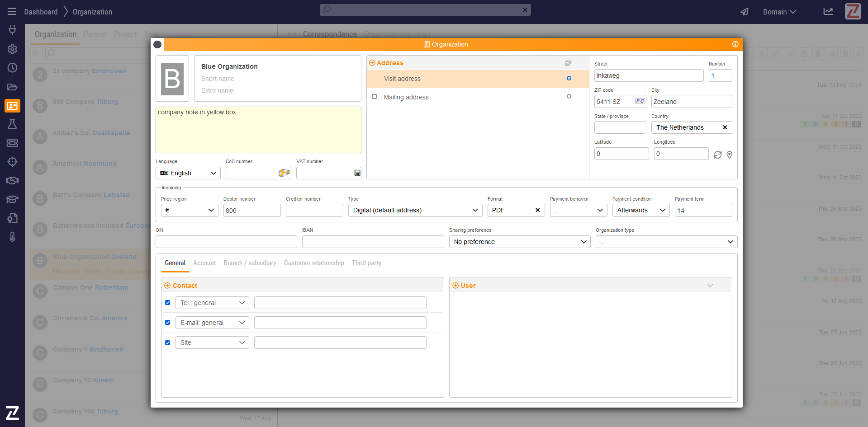Select the Mailing address radio button
This screenshot has width=868, height=427.
[x=569, y=96]
